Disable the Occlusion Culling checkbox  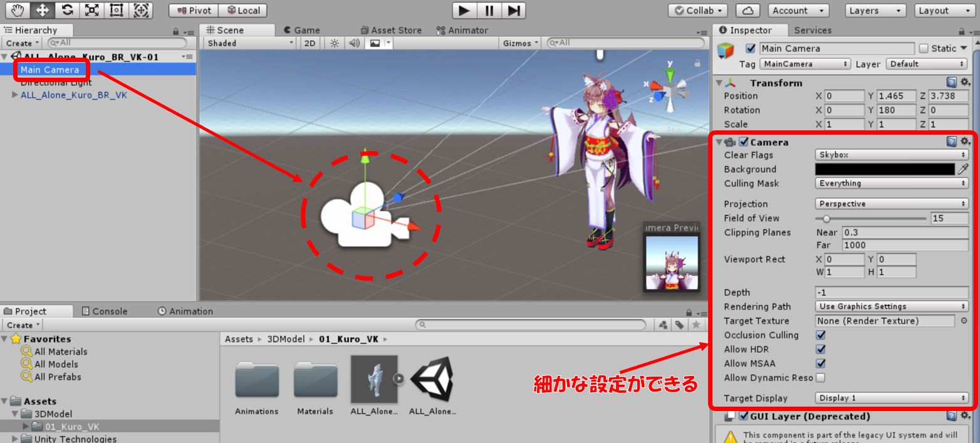(821, 335)
